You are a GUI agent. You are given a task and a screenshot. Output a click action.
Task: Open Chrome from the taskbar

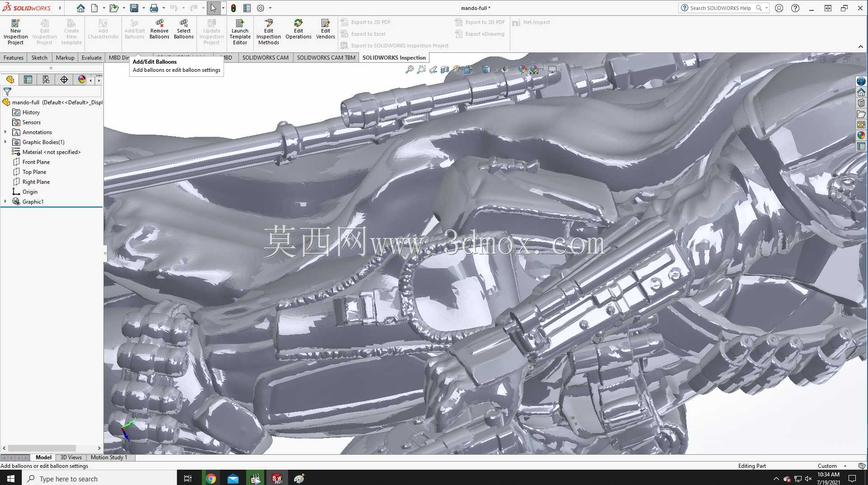(x=211, y=478)
